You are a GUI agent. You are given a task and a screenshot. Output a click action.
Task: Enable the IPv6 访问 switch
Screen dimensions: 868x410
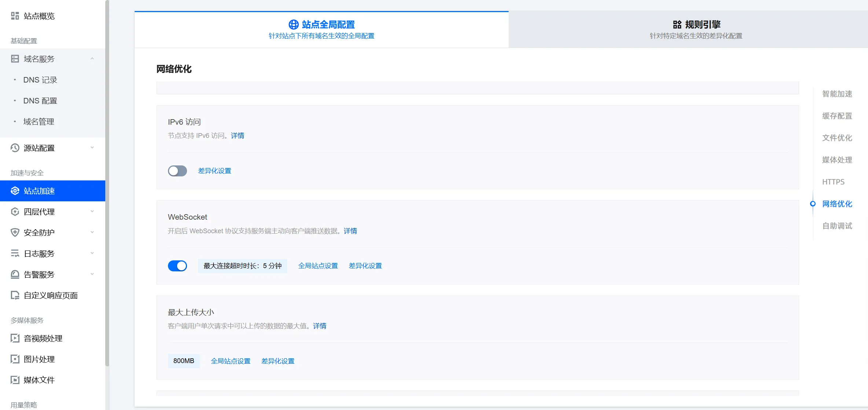tap(177, 171)
